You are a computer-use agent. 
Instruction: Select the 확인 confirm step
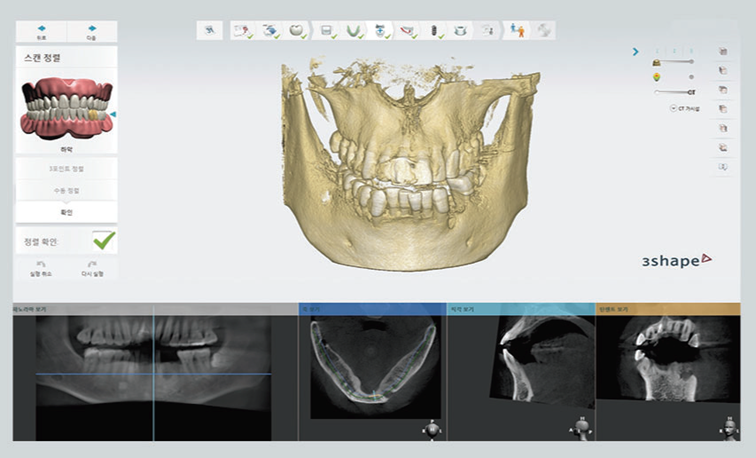[67, 213]
